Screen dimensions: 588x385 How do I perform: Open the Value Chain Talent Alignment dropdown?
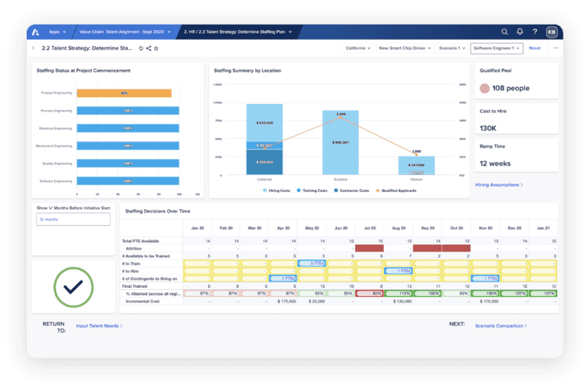(125, 32)
